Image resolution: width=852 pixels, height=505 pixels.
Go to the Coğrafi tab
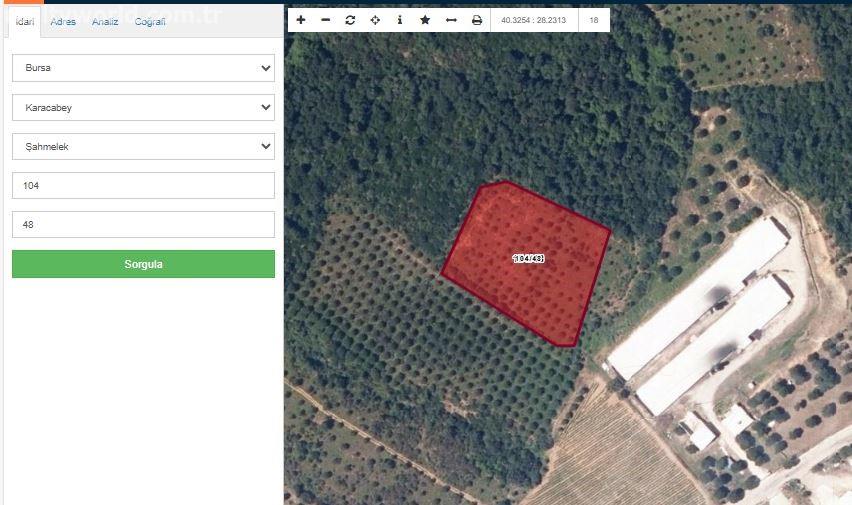coord(150,22)
